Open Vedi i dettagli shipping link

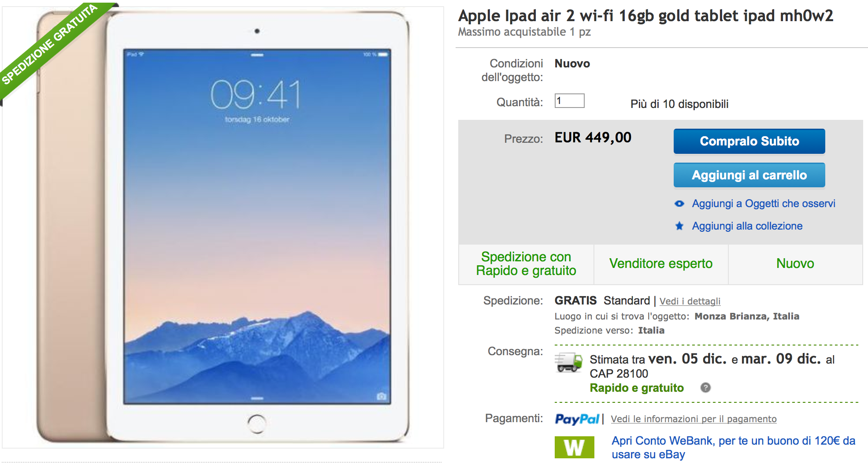click(x=690, y=301)
